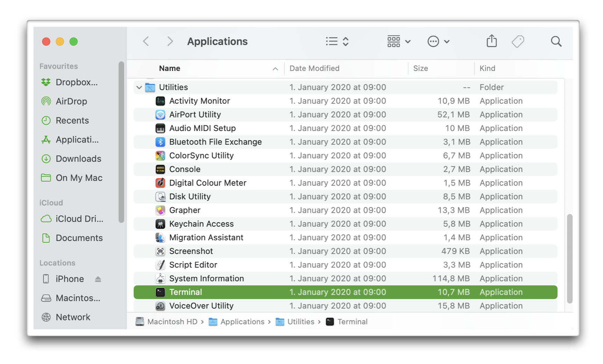Click the Screenshot app icon

point(160,251)
